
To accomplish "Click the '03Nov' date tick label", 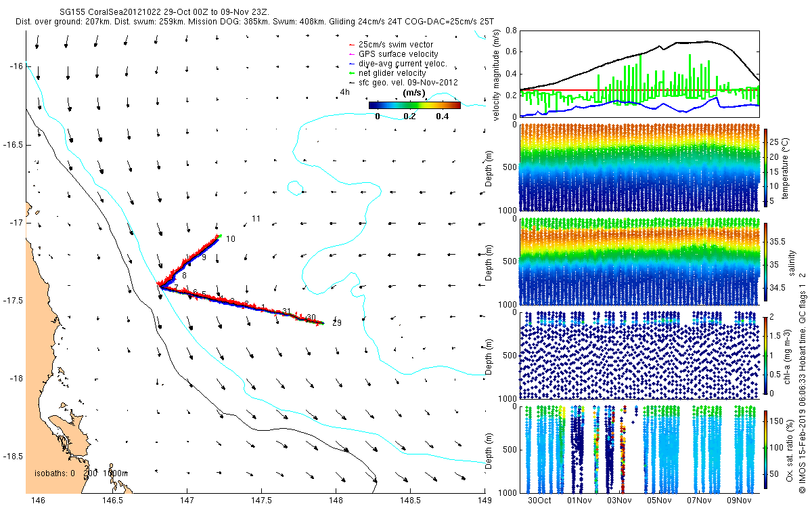I will [619, 501].
